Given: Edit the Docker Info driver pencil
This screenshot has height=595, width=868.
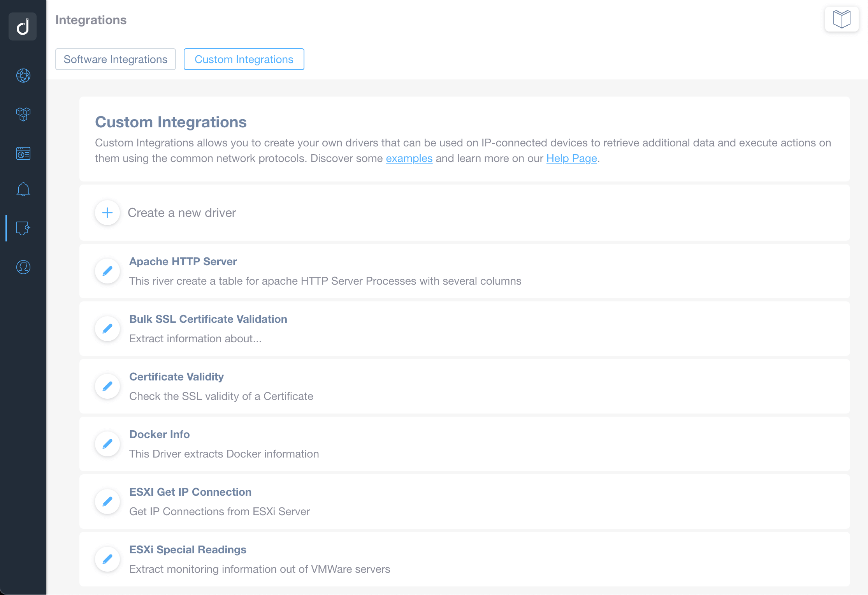Looking at the screenshot, I should pyautogui.click(x=107, y=444).
